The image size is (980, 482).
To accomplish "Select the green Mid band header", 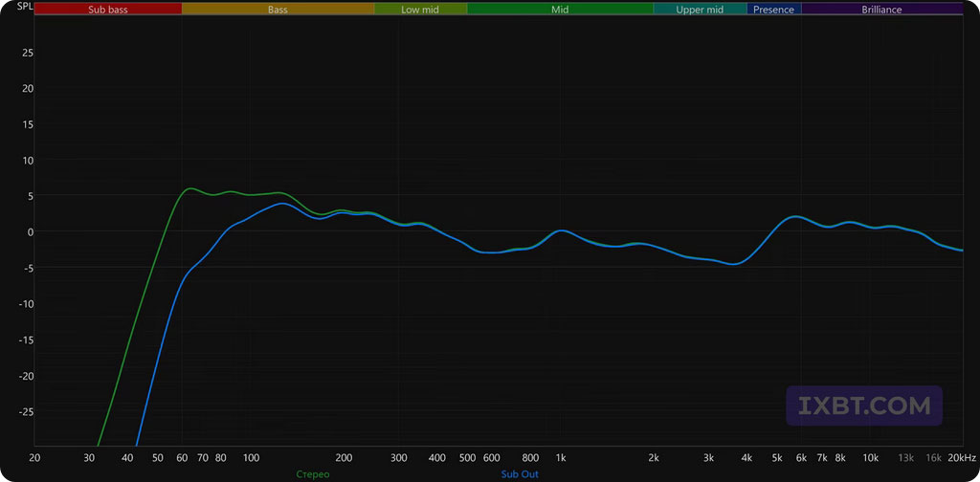I will (560, 10).
